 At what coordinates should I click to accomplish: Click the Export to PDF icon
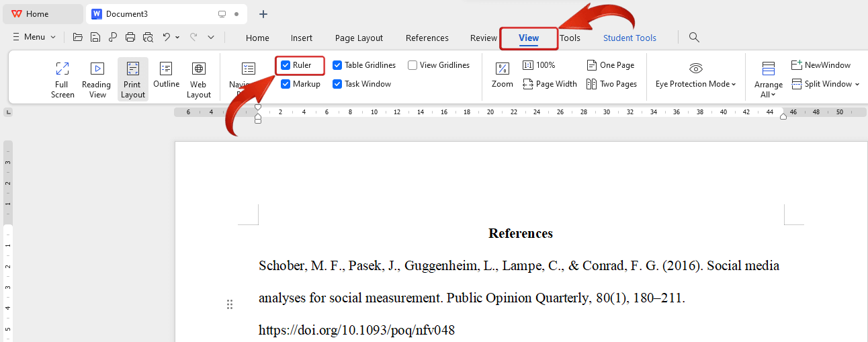pos(113,37)
